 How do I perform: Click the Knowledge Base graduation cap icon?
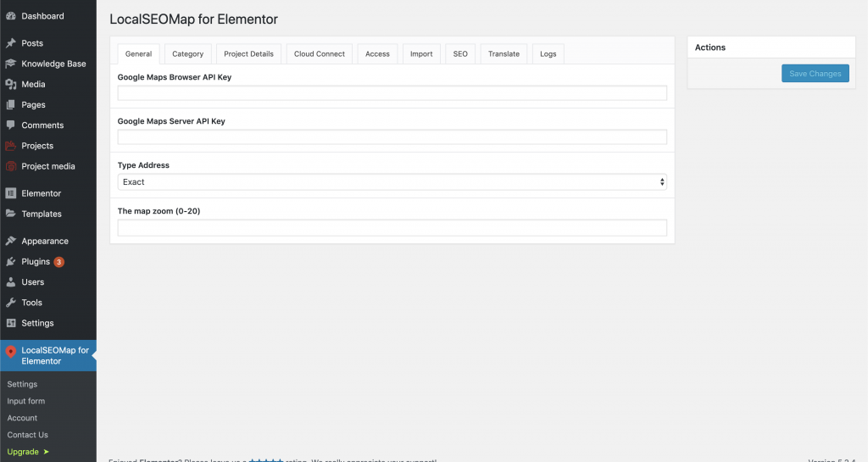tap(11, 64)
